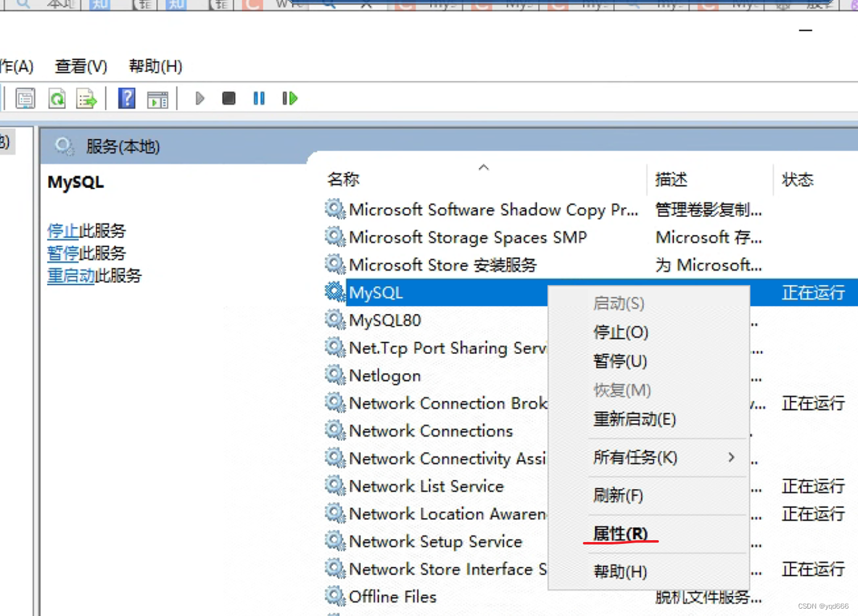The image size is (858, 616).
Task: Click gear icon of Network Connections
Action: (335, 430)
